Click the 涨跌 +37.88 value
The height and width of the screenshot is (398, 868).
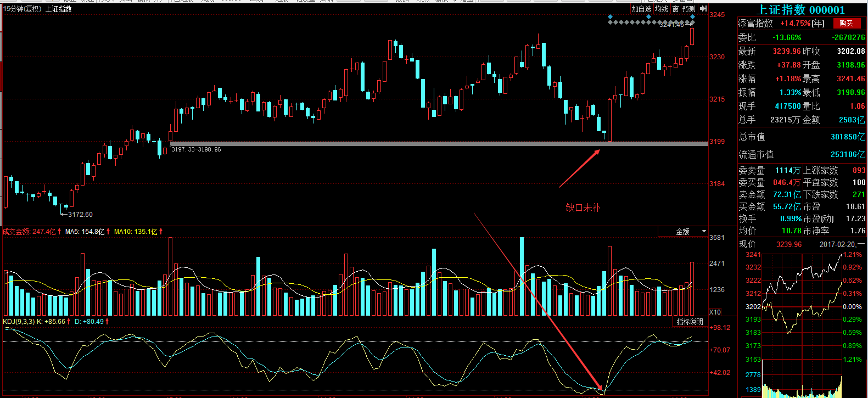pos(789,65)
